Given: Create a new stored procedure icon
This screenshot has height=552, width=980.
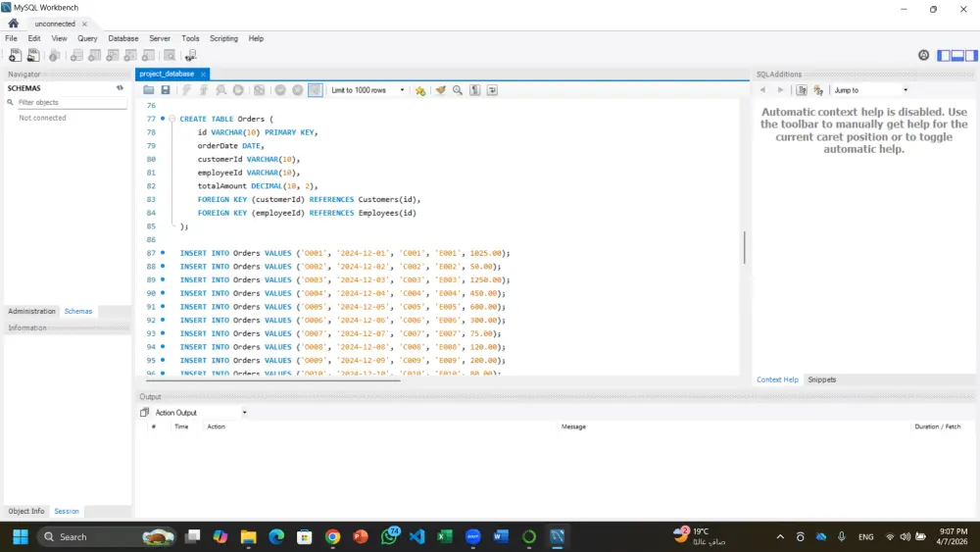Looking at the screenshot, I should [x=130, y=56].
